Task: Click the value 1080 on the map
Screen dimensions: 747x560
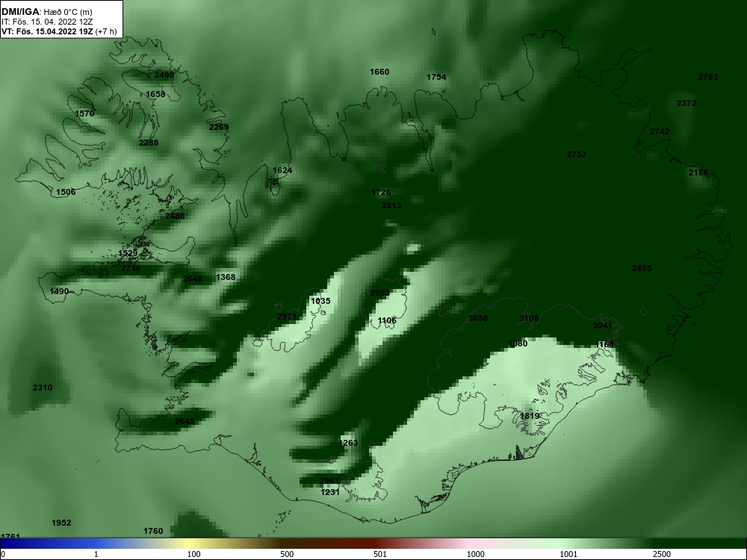Action: 518,343
